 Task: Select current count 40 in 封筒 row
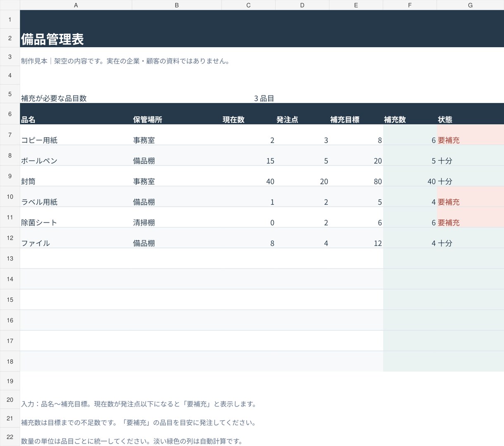248,176
